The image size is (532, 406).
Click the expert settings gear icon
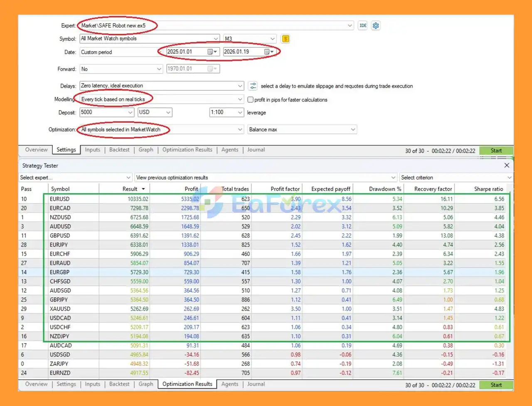376,25
